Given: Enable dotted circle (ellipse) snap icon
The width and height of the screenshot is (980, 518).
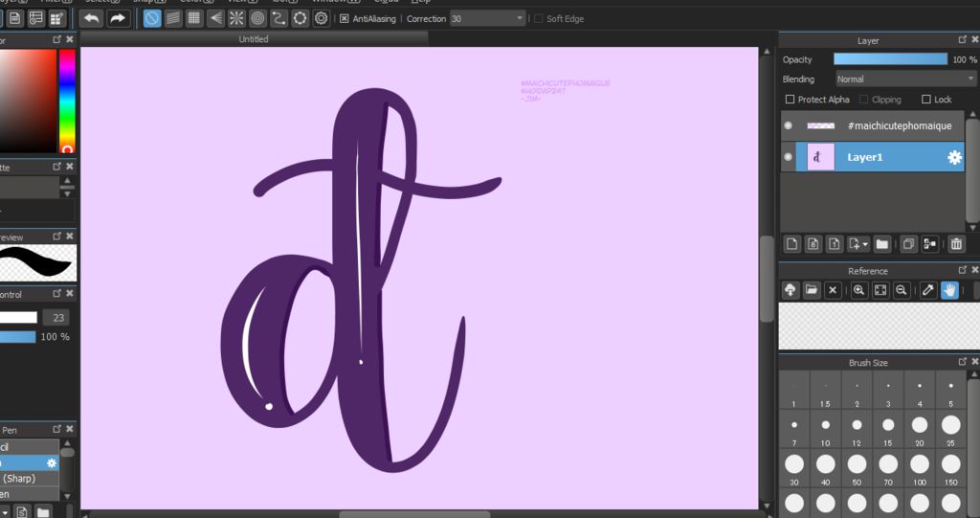Looking at the screenshot, I should click(x=300, y=18).
